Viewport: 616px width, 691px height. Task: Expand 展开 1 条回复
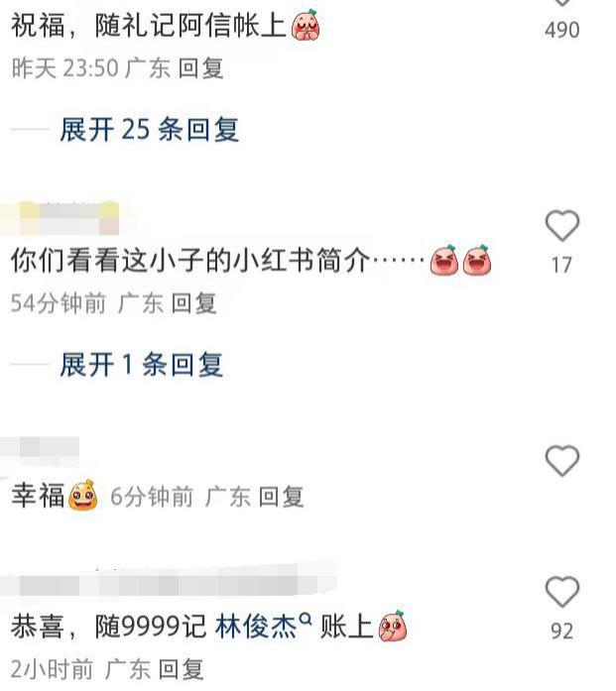141,365
